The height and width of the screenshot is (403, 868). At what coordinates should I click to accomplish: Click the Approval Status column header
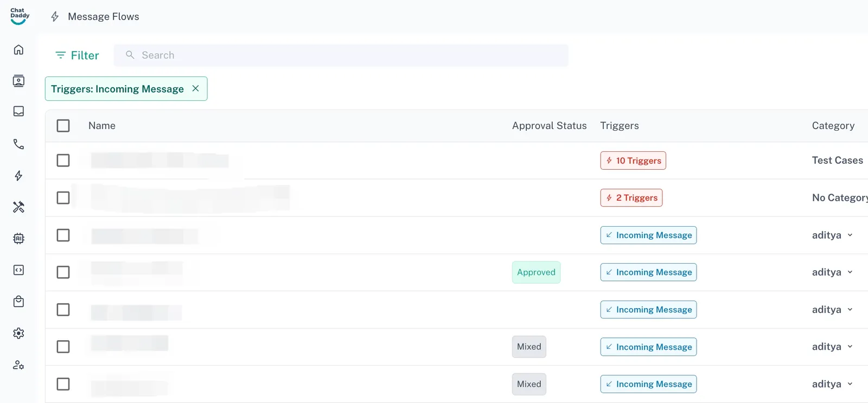pyautogui.click(x=549, y=126)
